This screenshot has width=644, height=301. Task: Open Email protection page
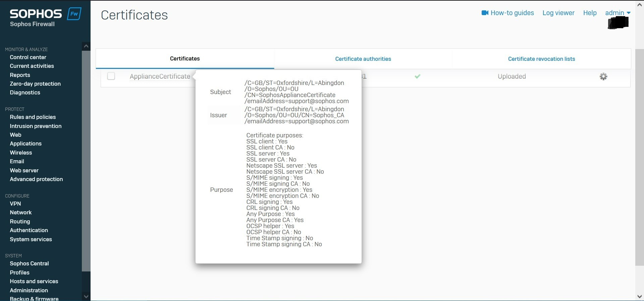pos(17,161)
